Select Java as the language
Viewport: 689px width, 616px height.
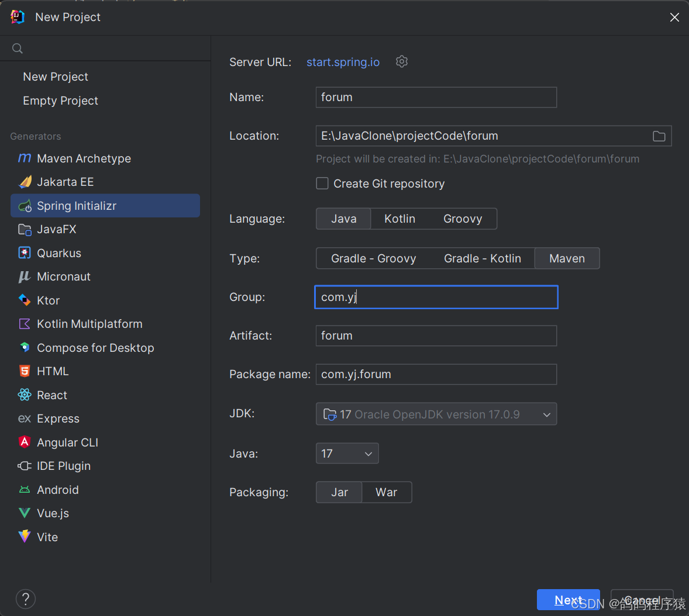click(x=343, y=219)
